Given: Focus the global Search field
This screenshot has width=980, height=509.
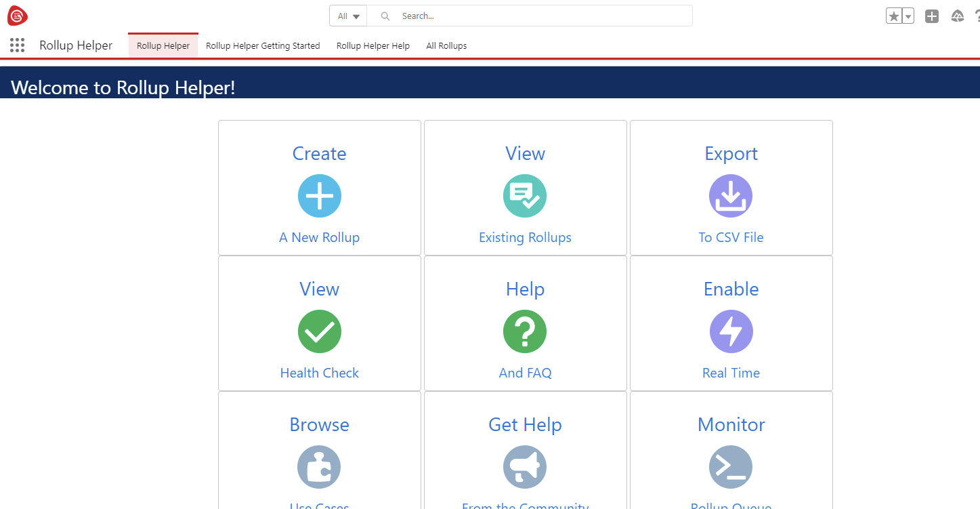Looking at the screenshot, I should 530,16.
